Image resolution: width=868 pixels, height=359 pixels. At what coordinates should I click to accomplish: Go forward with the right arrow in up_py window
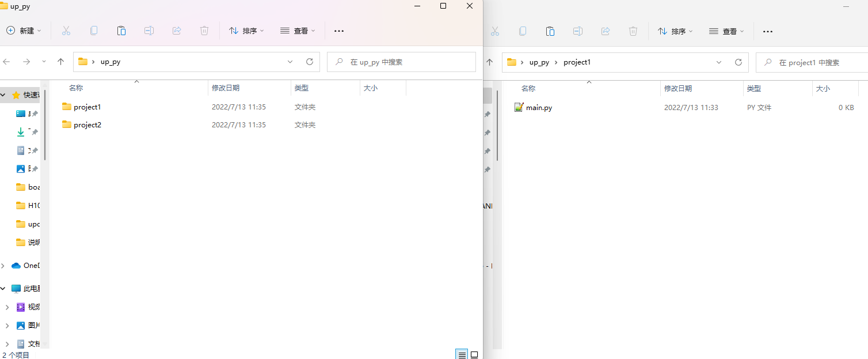[26, 62]
